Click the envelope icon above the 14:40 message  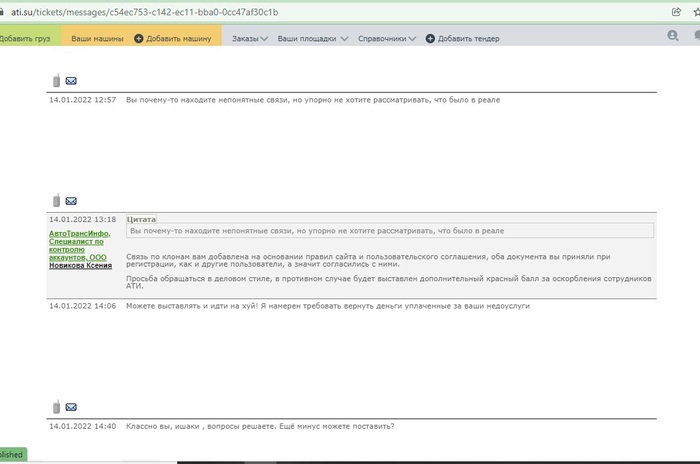coord(71,407)
